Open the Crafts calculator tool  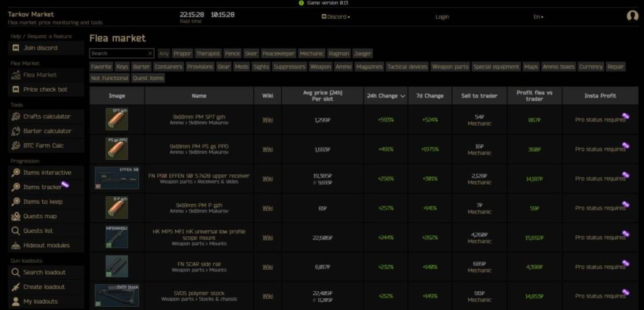click(x=47, y=116)
